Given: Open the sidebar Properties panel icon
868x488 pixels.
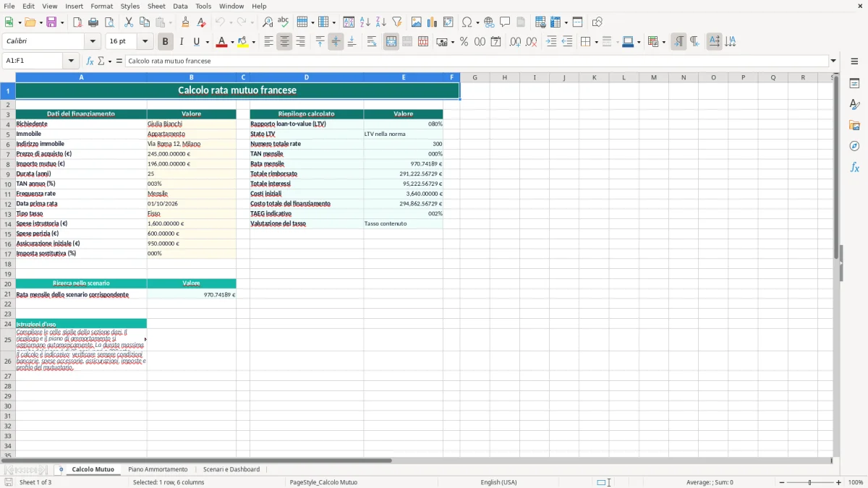Looking at the screenshot, I should tap(854, 83).
